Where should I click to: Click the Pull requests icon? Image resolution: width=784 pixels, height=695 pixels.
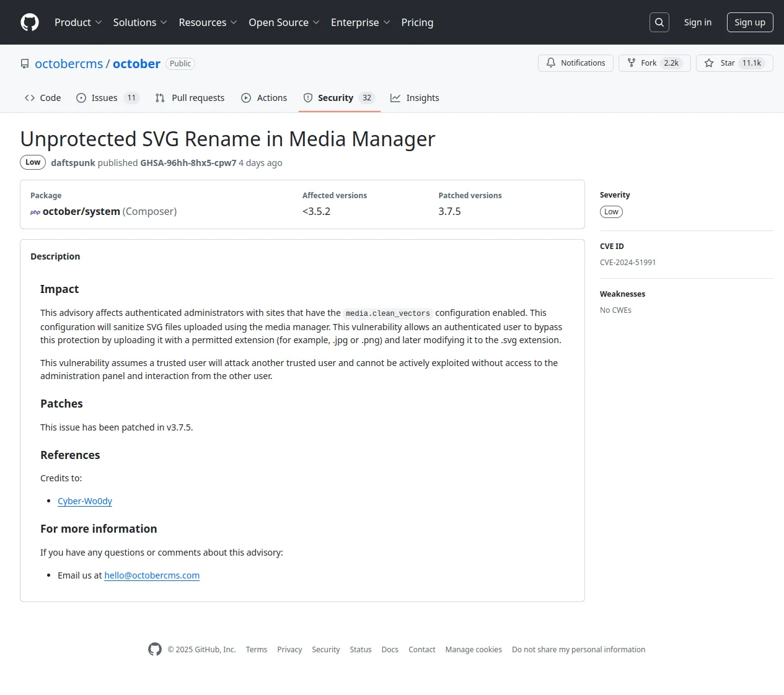pos(160,98)
